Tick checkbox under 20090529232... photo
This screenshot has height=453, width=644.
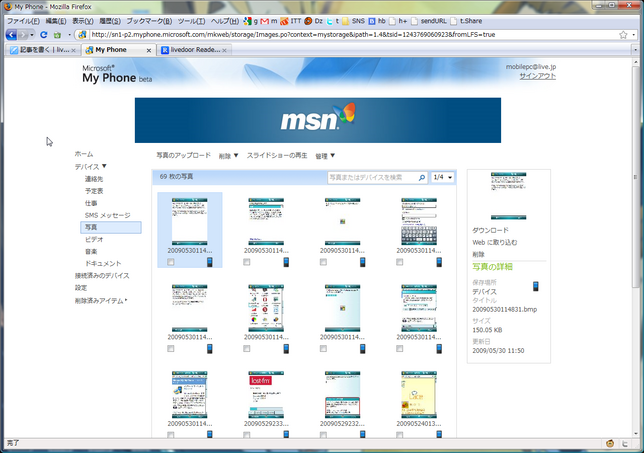tap(323, 435)
